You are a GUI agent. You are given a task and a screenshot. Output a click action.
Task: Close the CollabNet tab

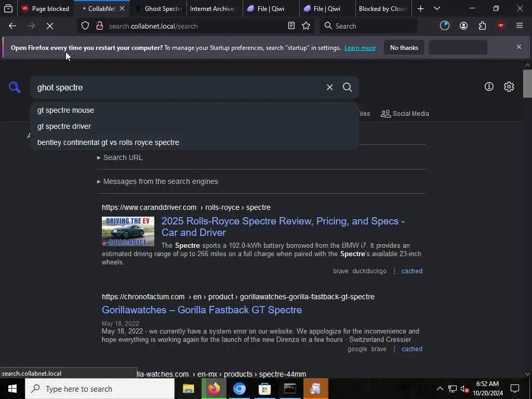pos(122,8)
